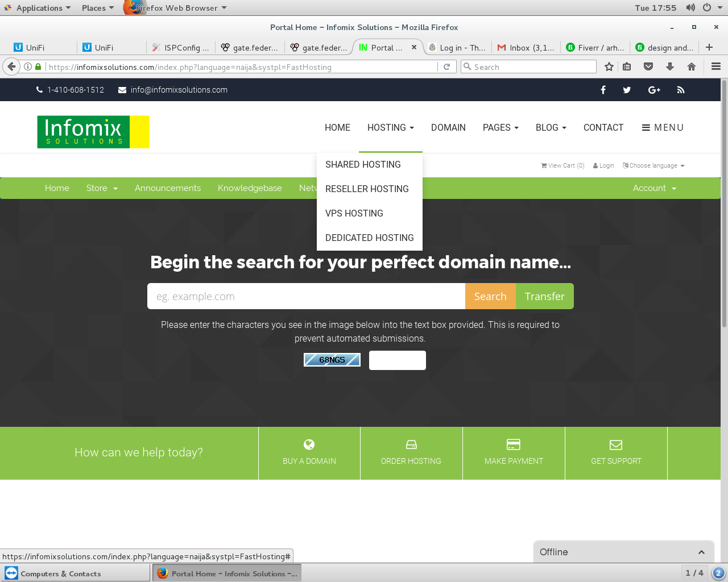Open the HOSTING dropdown menu

tap(390, 127)
